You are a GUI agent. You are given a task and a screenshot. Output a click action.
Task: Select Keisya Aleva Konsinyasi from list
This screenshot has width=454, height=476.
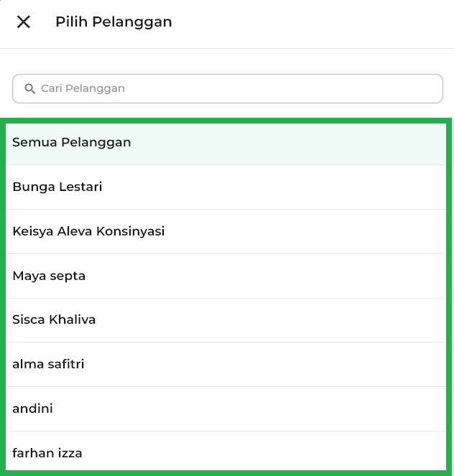88,231
